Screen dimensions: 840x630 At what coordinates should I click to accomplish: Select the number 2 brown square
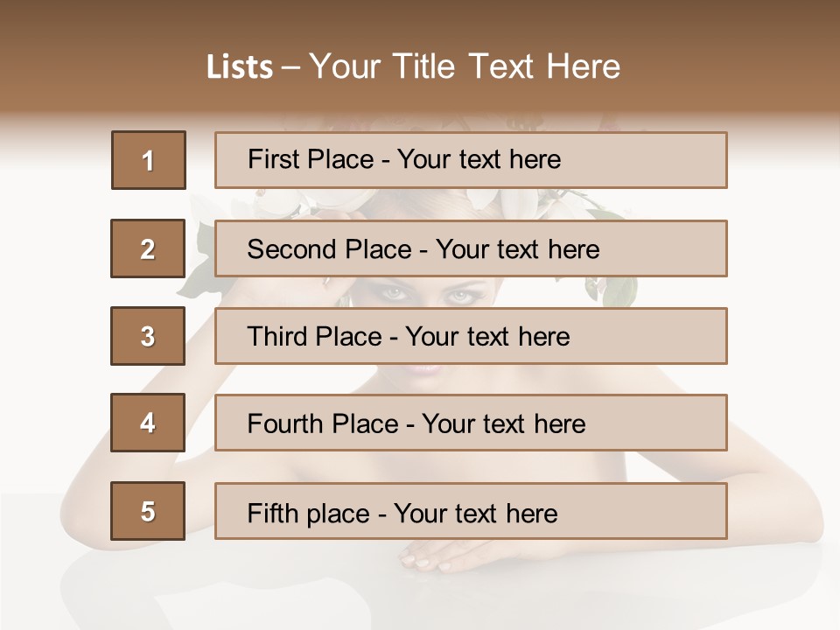pos(148,248)
